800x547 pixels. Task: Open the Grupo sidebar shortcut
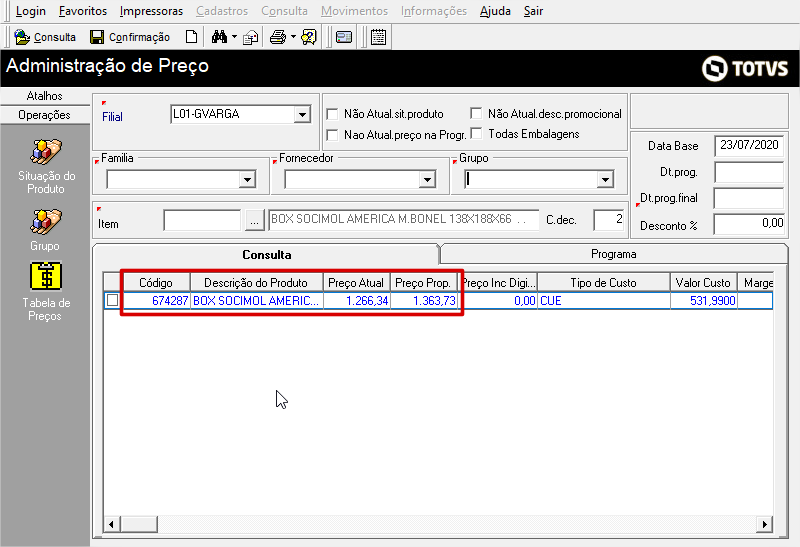click(x=45, y=230)
